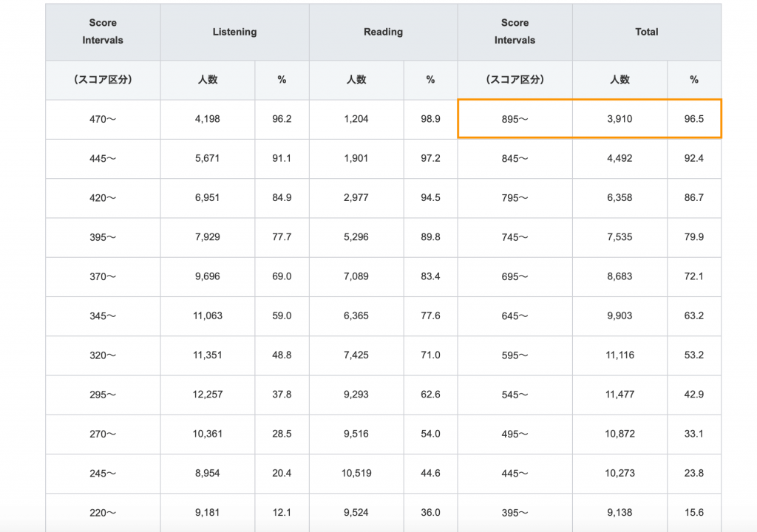Click the first Score Intervals header
The image size is (757, 532).
pos(103,32)
